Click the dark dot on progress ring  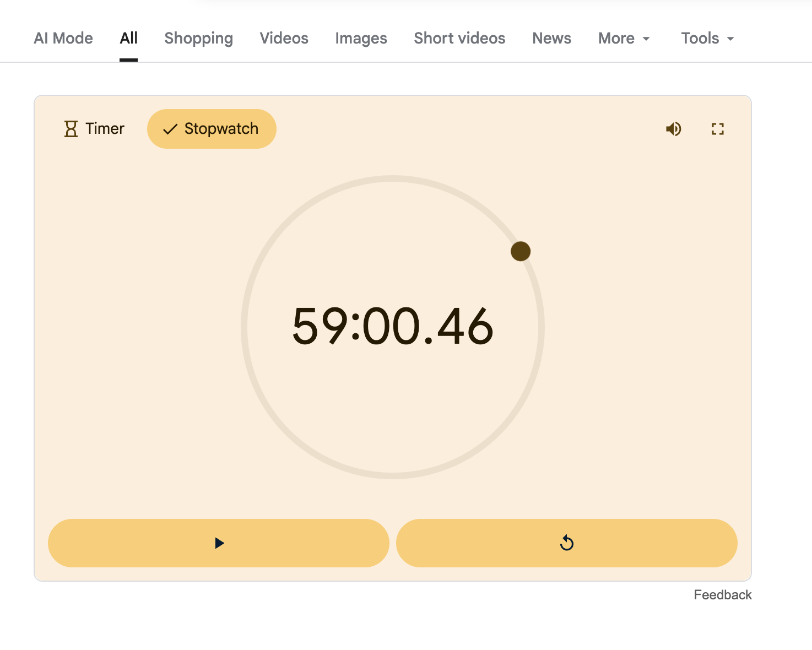coord(521,251)
